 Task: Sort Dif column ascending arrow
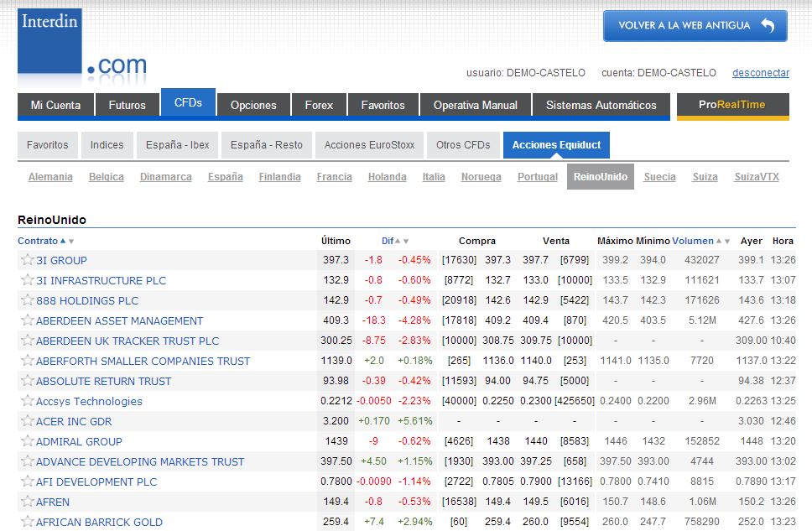click(398, 241)
